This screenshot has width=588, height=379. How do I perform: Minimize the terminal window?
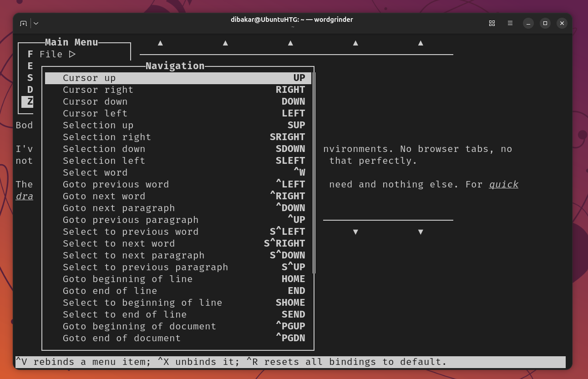(x=528, y=23)
